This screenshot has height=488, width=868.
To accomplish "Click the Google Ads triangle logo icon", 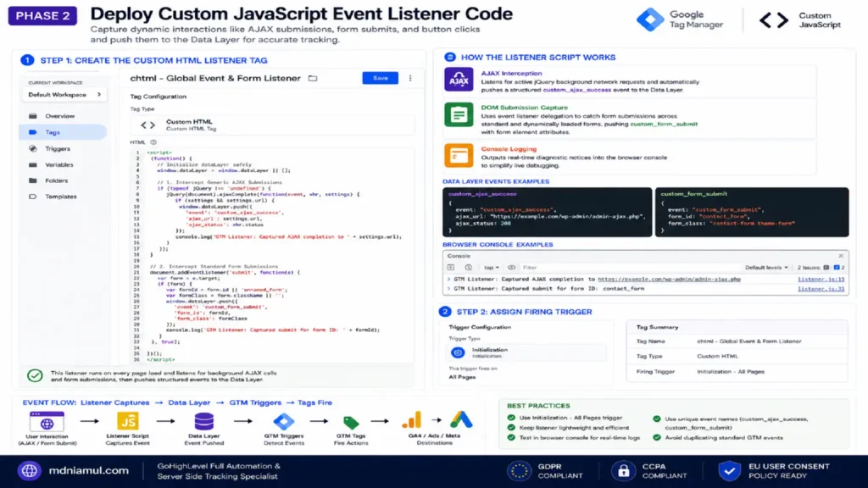I will 461,420.
